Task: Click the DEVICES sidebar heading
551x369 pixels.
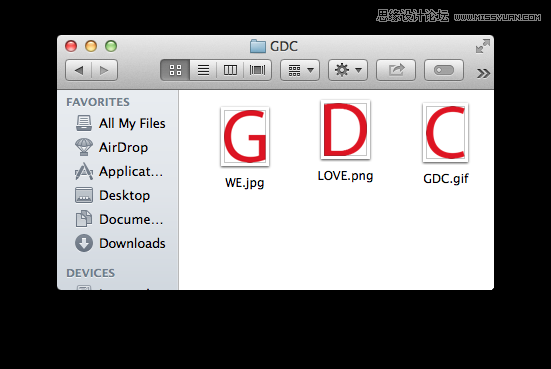Action: 91,273
